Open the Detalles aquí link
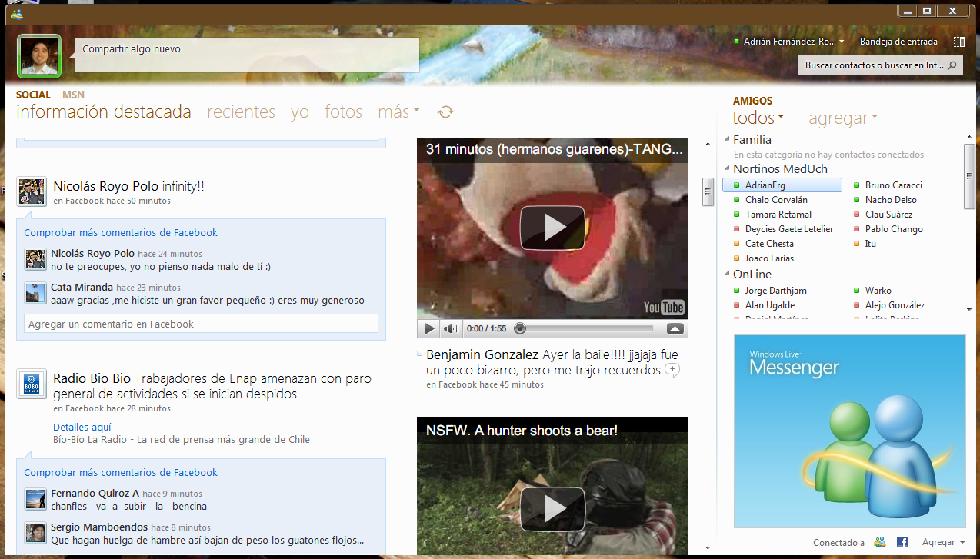Screen dimensions: 980x559 click(82, 427)
